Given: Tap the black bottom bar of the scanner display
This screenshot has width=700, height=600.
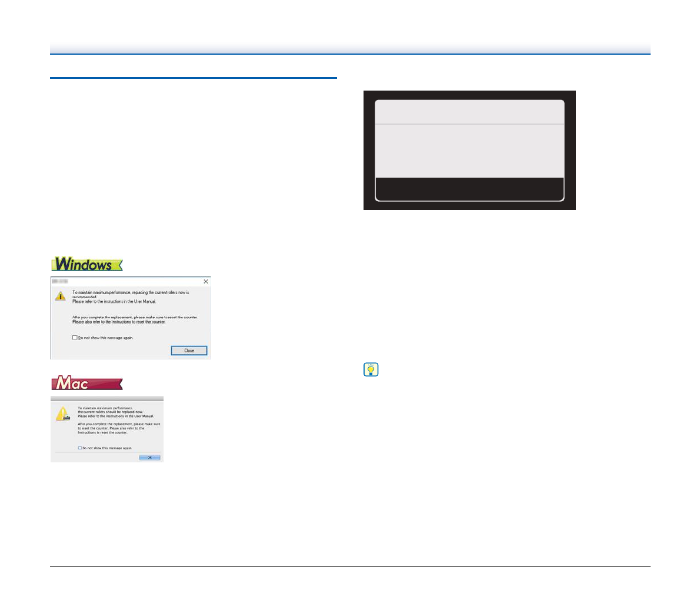Looking at the screenshot, I should [x=469, y=189].
